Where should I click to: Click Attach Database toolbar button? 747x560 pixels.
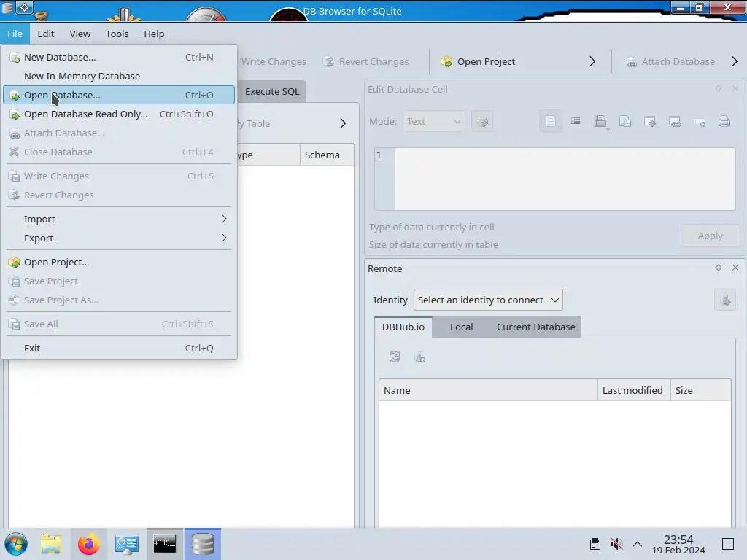670,61
